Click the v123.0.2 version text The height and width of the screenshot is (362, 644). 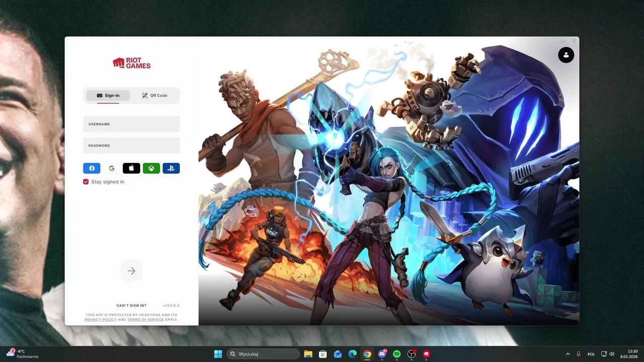click(x=171, y=306)
